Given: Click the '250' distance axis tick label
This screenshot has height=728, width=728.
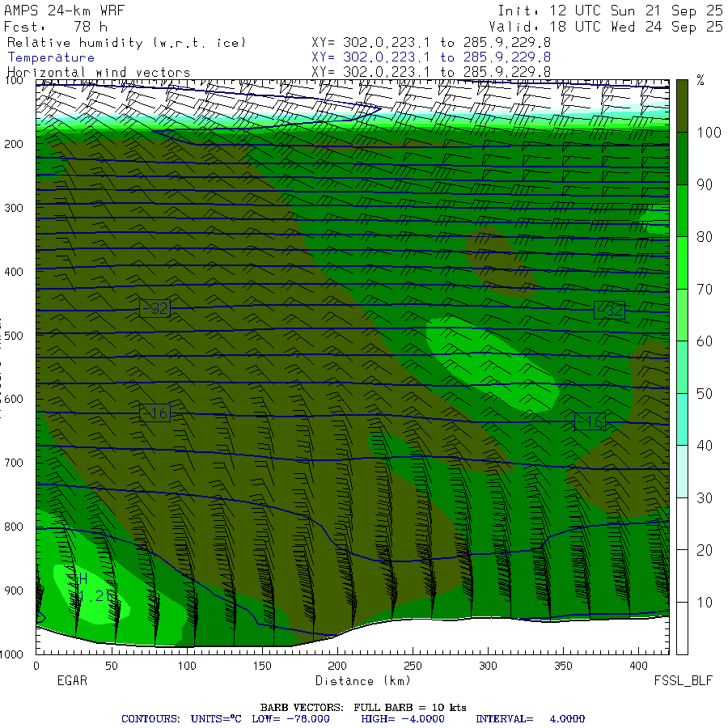Looking at the screenshot, I should coord(413,666).
